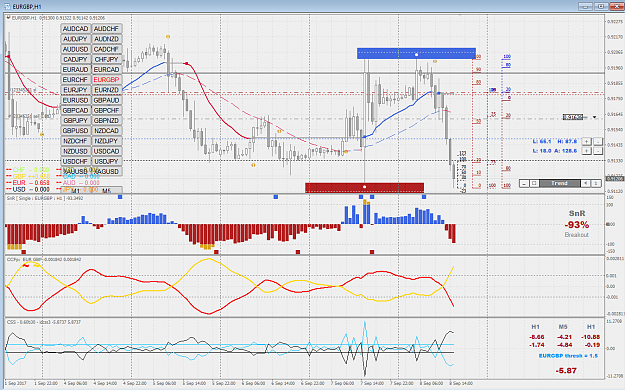Select the GBPUSD pair button
Viewport: 625px width, 390px height.
(76, 131)
